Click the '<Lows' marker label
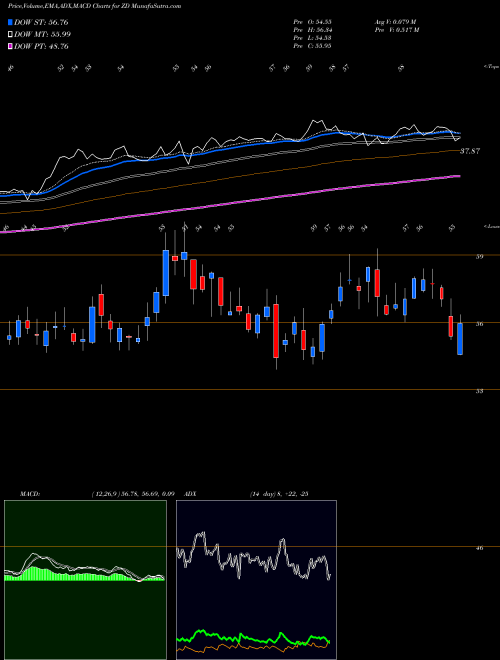This screenshot has height=660, width=500. click(491, 227)
